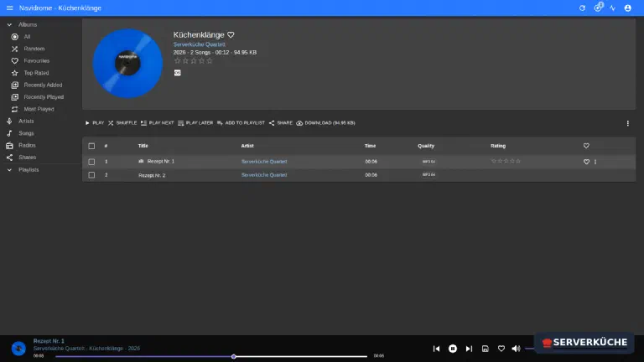Click the save queue icon in player
This screenshot has width=644, height=362.
485,349
